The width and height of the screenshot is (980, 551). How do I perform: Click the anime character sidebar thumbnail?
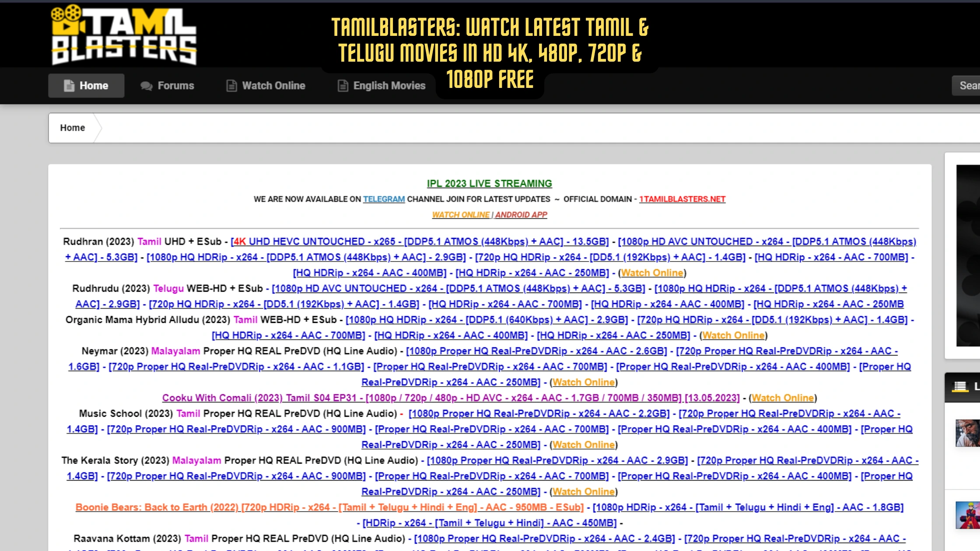(x=967, y=515)
